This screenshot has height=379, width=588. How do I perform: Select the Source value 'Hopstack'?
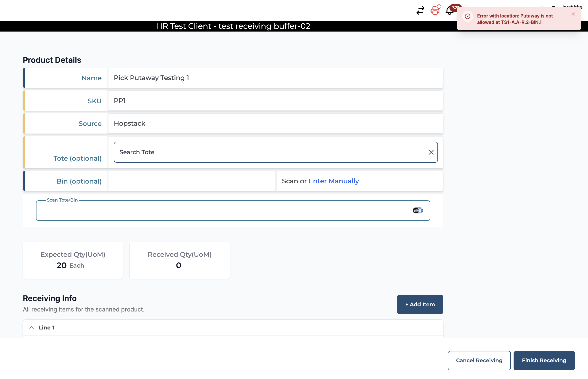[129, 123]
